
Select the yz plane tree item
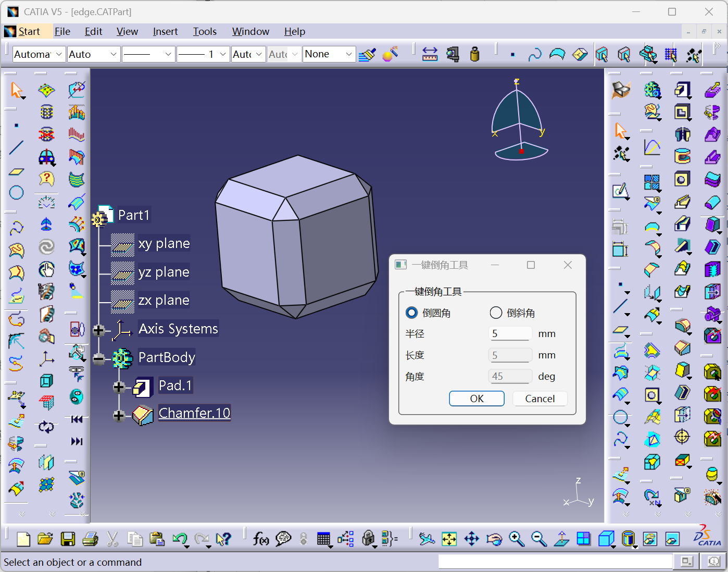164,272
